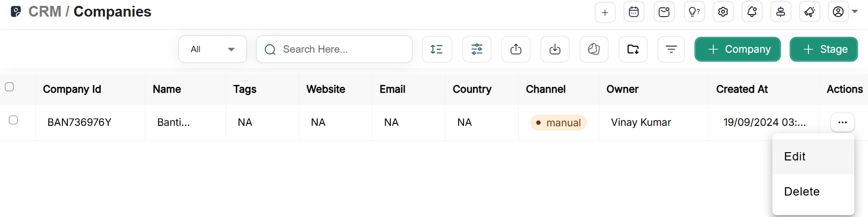
Task: Click the export upload icon
Action: 516,49
